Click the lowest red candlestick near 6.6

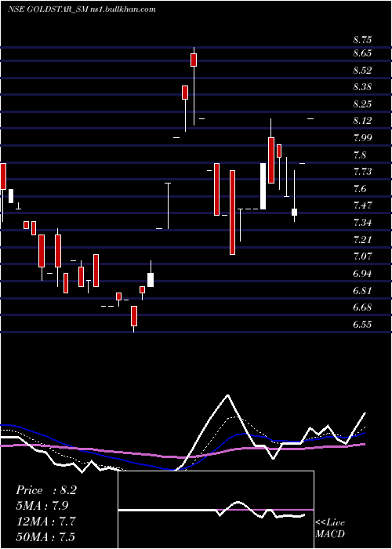(x=134, y=316)
